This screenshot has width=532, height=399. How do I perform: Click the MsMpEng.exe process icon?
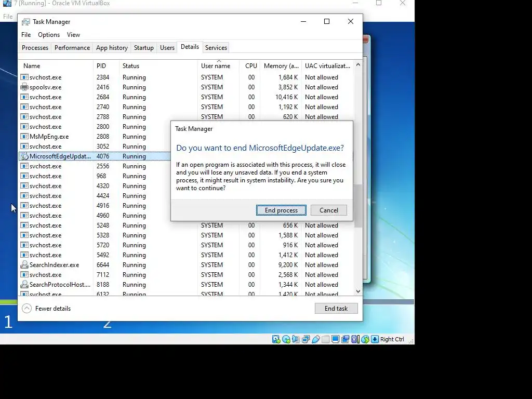(x=24, y=137)
